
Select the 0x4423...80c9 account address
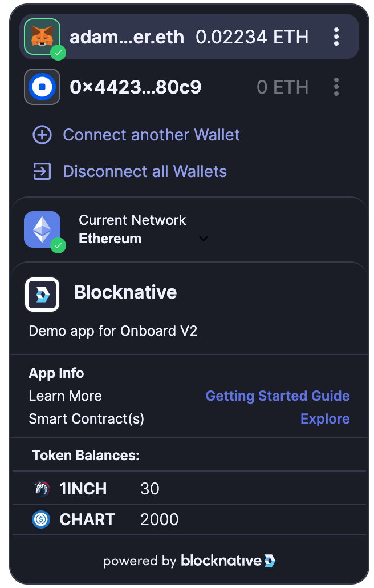pyautogui.click(x=135, y=87)
